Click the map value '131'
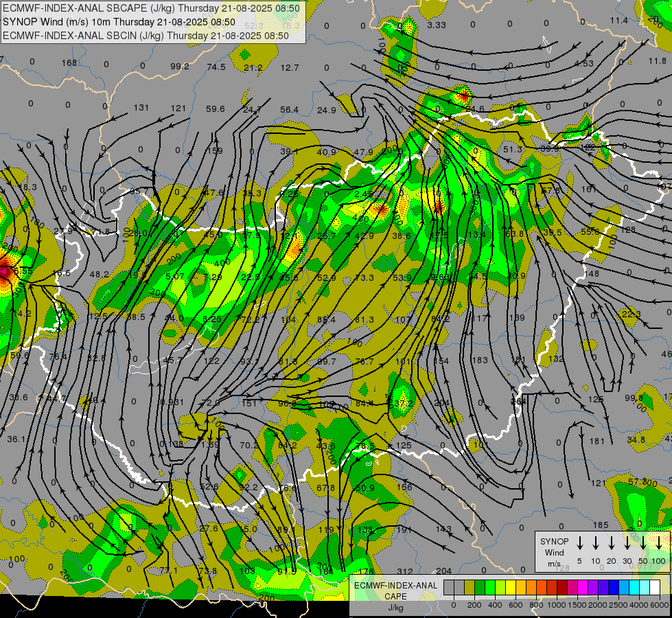 (x=141, y=108)
